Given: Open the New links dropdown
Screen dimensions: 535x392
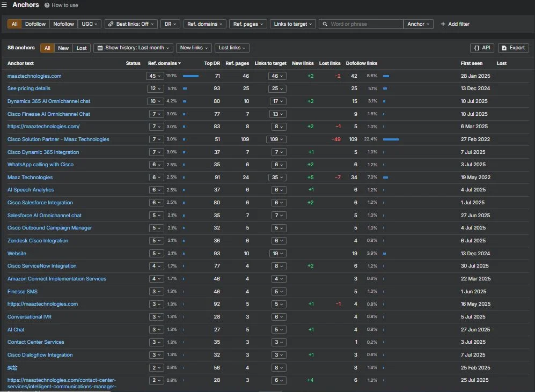Looking at the screenshot, I should click(194, 48).
